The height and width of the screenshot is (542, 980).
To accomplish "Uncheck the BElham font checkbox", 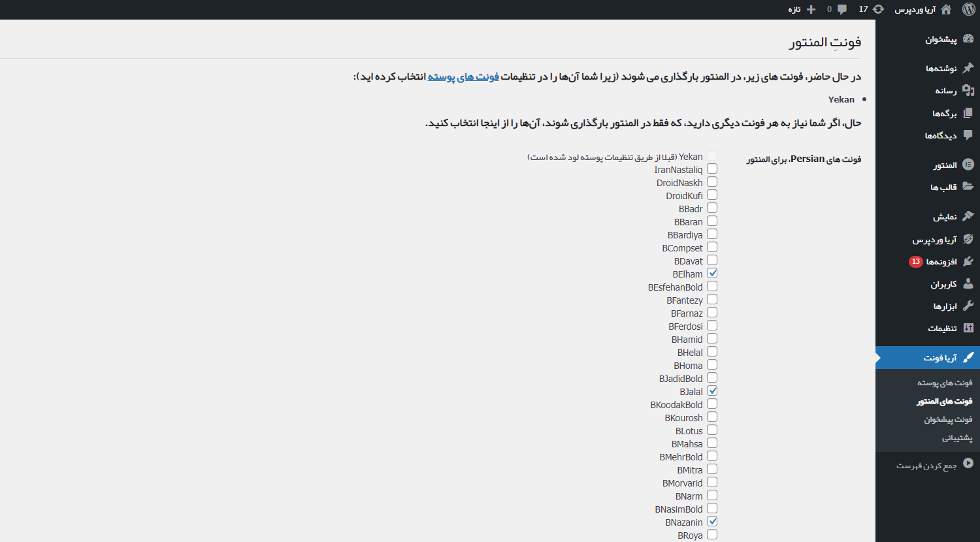I will click(712, 274).
